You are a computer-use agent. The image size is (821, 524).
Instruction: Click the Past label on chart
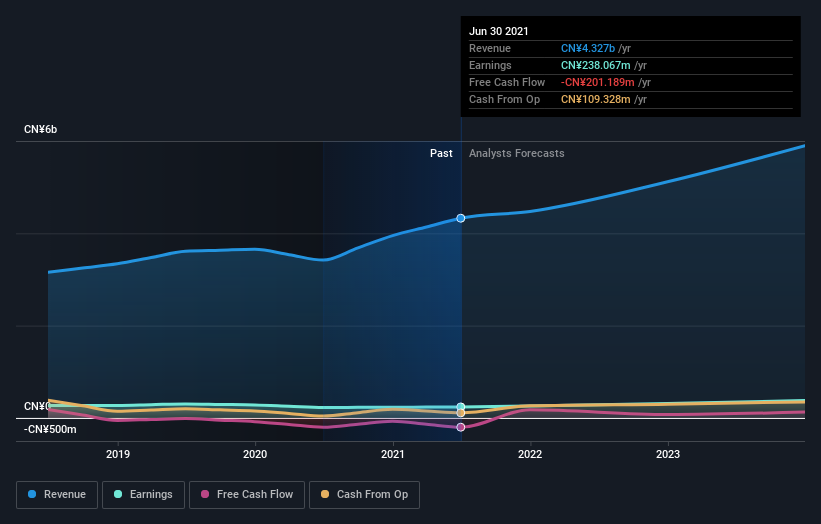coord(441,153)
